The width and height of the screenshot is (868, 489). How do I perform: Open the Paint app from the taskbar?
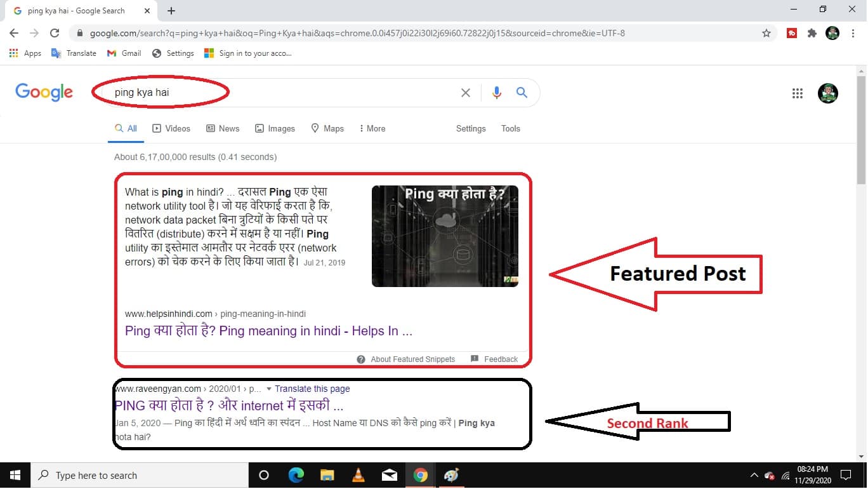click(x=451, y=476)
